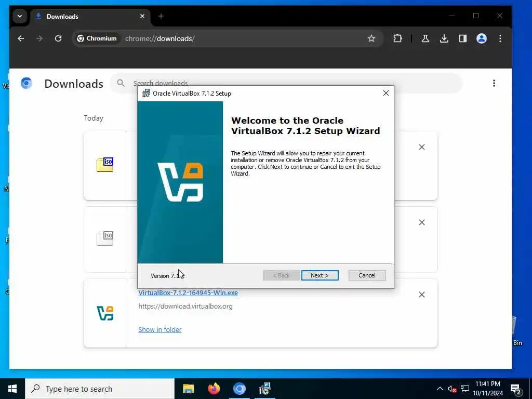Close the Oracle VirtualBox Setup dialog
This screenshot has width=532, height=399.
(386, 93)
